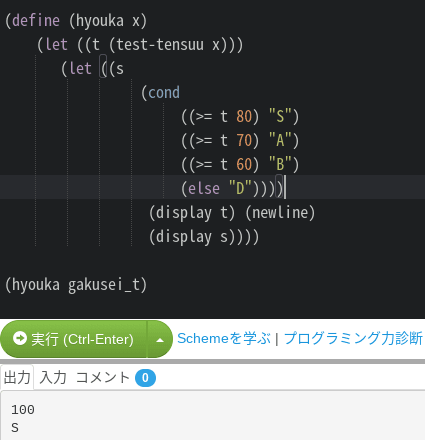Run code with 実行 (Ctrl-Enter) button
425x440 pixels.
pyautogui.click(x=73, y=339)
